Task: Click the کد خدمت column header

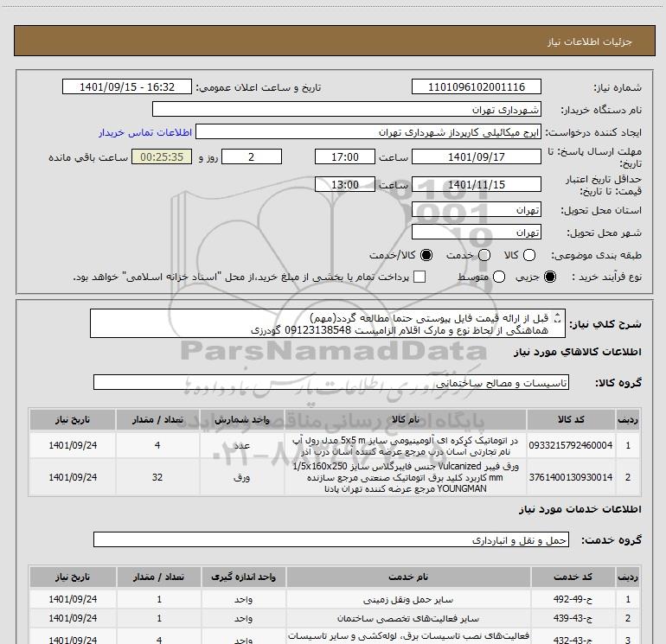Action: click(573, 577)
